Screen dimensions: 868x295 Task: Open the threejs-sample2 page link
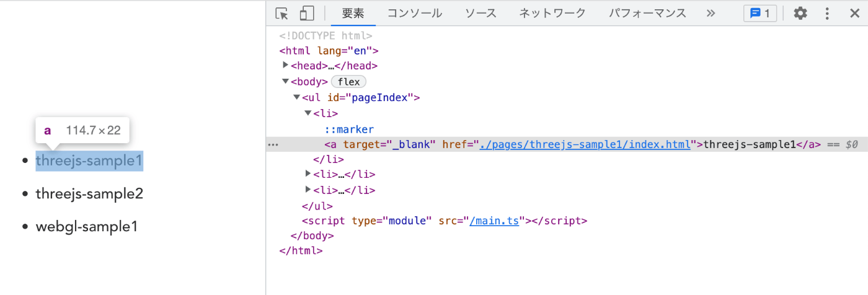point(89,193)
